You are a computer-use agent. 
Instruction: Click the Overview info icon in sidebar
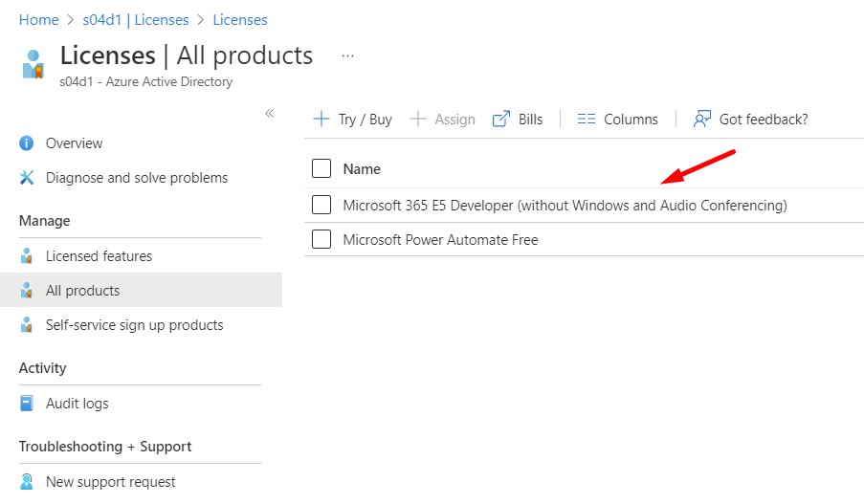(27, 143)
